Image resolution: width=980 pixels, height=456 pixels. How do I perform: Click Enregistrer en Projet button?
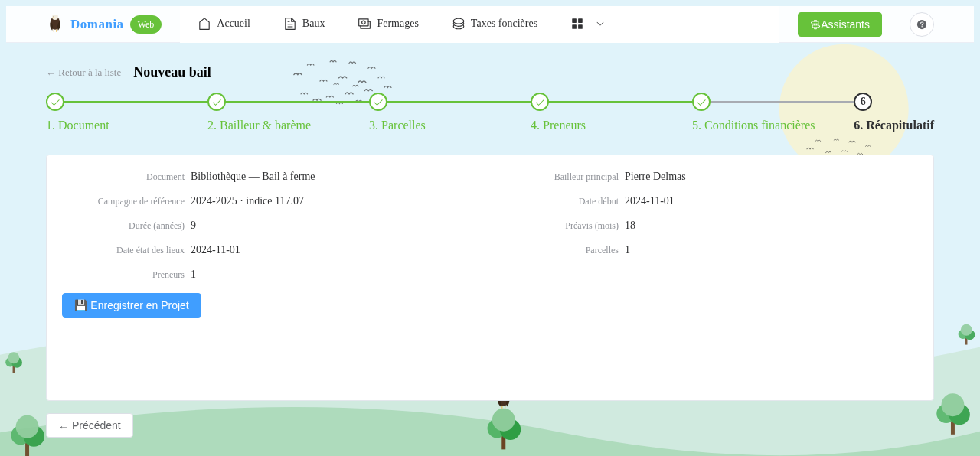132,305
